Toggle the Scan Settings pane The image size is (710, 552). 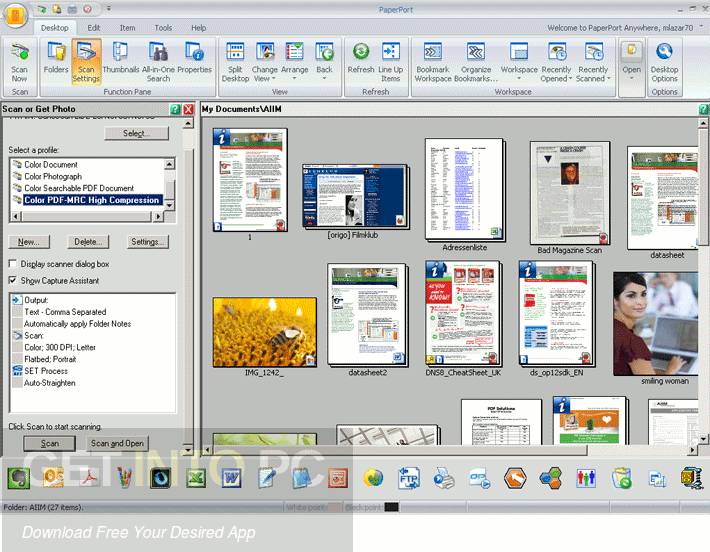(86, 62)
